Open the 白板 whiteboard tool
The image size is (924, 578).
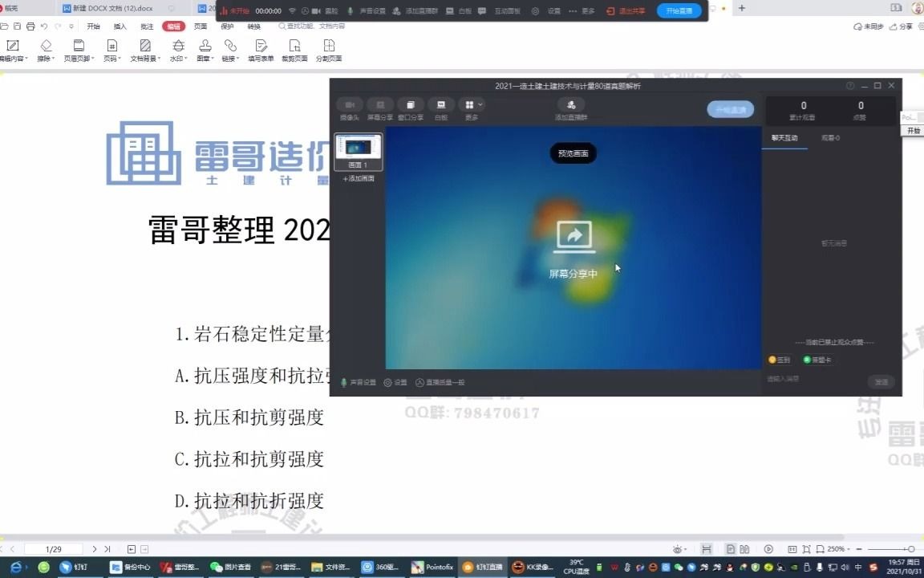pyautogui.click(x=440, y=105)
